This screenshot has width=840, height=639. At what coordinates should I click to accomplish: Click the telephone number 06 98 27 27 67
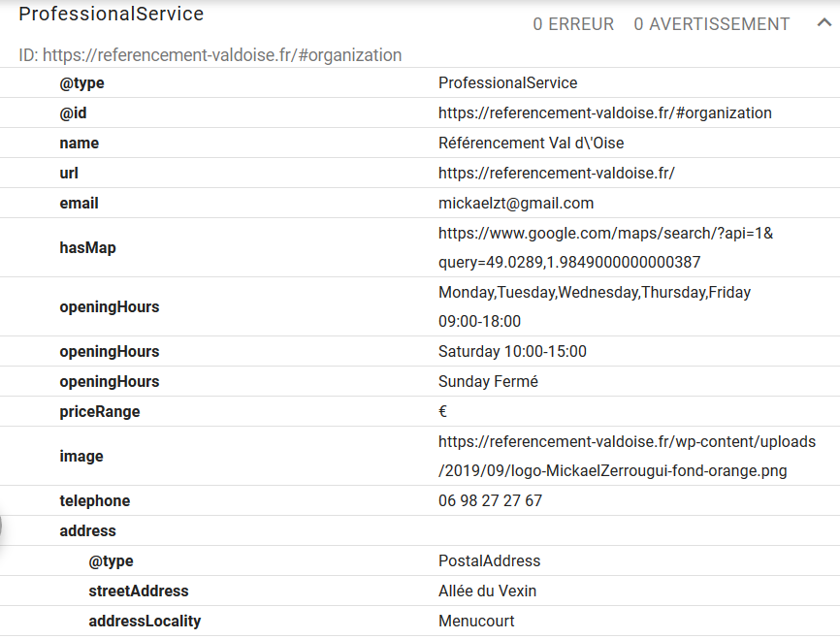(x=490, y=500)
